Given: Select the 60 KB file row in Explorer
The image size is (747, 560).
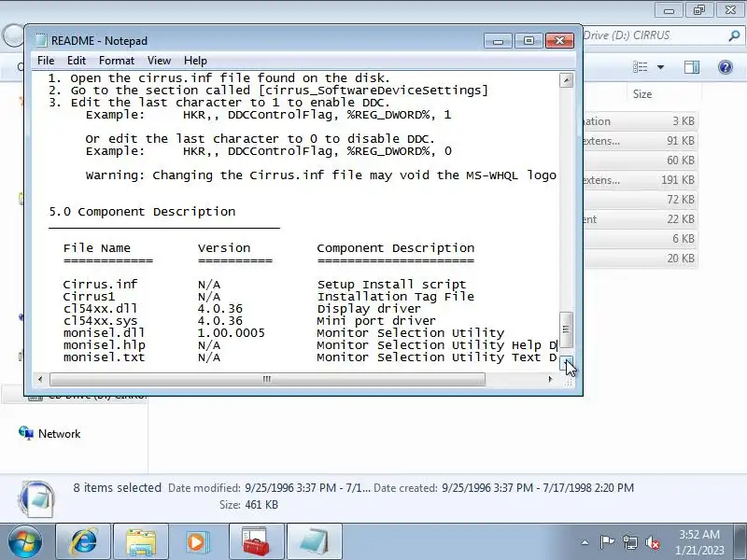Looking at the screenshot, I should (x=640, y=161).
